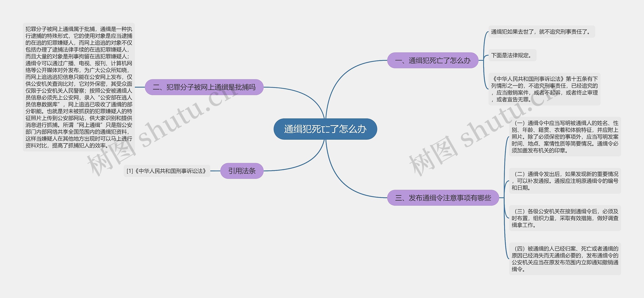Select the 刑事诉讼法第十五条 text node
This screenshot has height=298, width=644.
(x=544, y=89)
